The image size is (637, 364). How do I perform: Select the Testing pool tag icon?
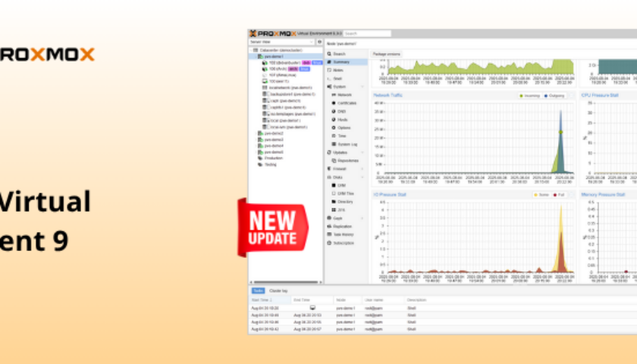coord(260,165)
